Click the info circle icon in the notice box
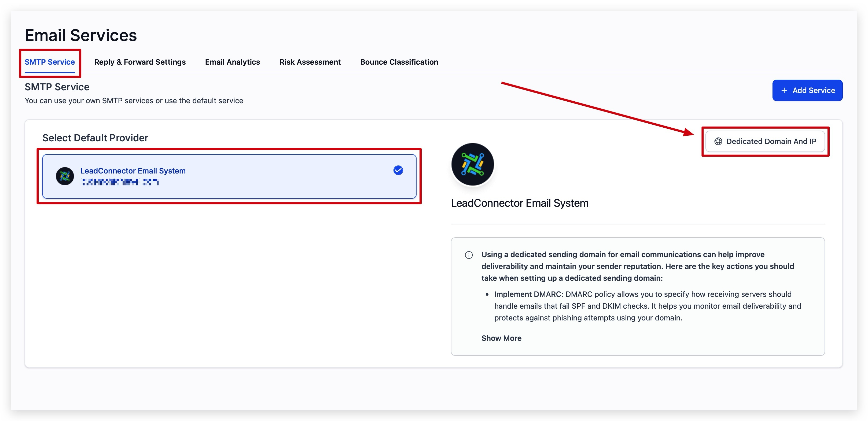 [469, 255]
